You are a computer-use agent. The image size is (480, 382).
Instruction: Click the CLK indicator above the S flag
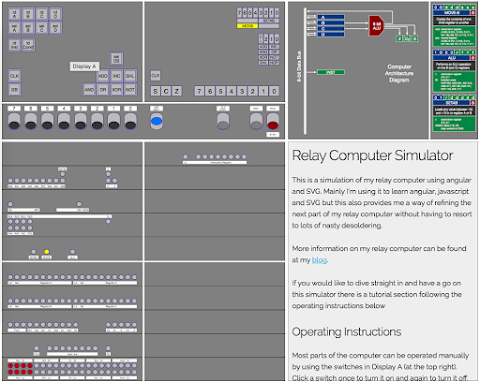click(155, 76)
